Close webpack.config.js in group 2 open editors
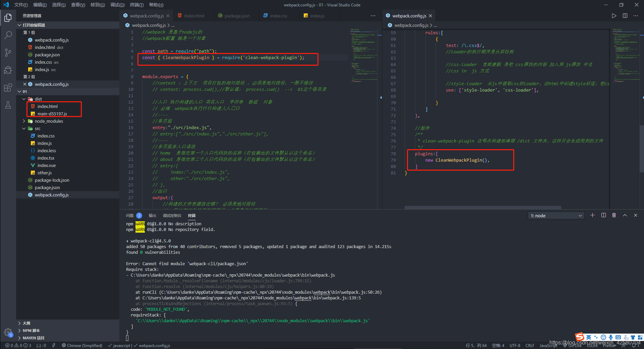 [25, 84]
